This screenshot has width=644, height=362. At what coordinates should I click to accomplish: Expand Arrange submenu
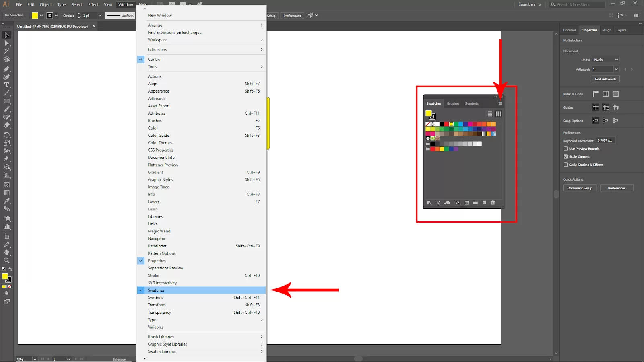click(201, 25)
